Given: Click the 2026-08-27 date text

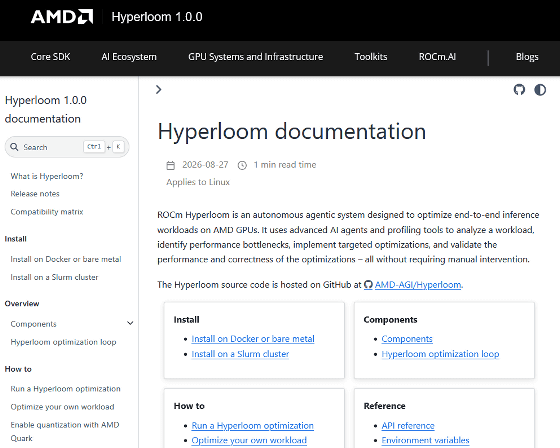Looking at the screenshot, I should pyautogui.click(x=205, y=165).
